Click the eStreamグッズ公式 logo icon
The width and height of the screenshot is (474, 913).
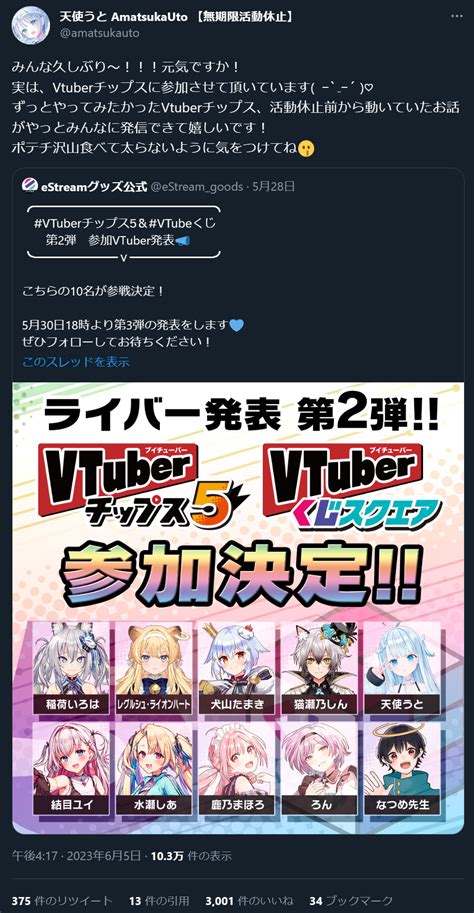coord(30,186)
